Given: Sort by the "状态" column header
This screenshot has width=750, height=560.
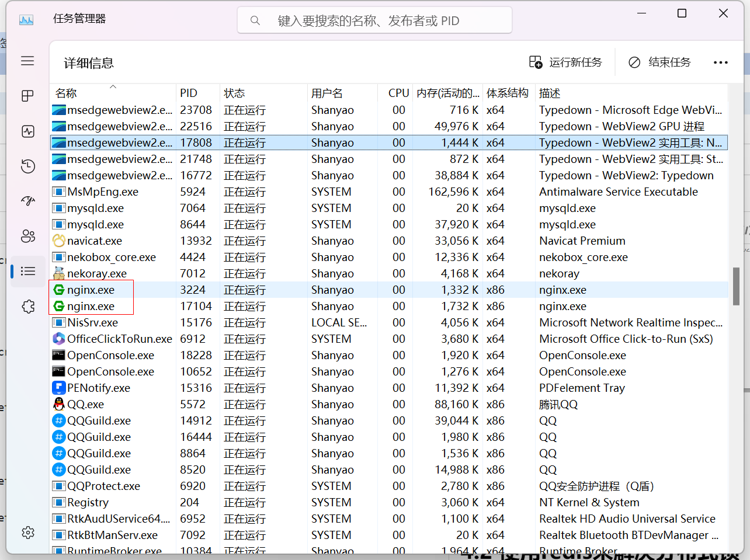Looking at the screenshot, I should pos(263,93).
